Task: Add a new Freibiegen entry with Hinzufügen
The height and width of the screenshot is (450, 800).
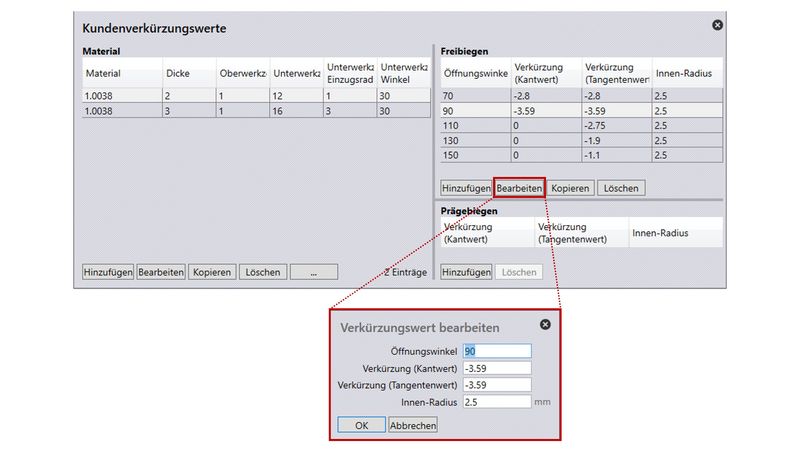Action: click(x=466, y=188)
